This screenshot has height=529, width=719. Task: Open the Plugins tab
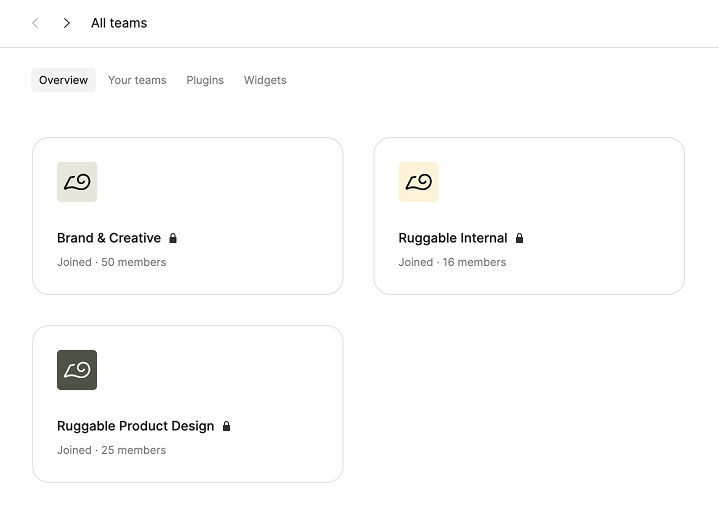click(x=205, y=80)
